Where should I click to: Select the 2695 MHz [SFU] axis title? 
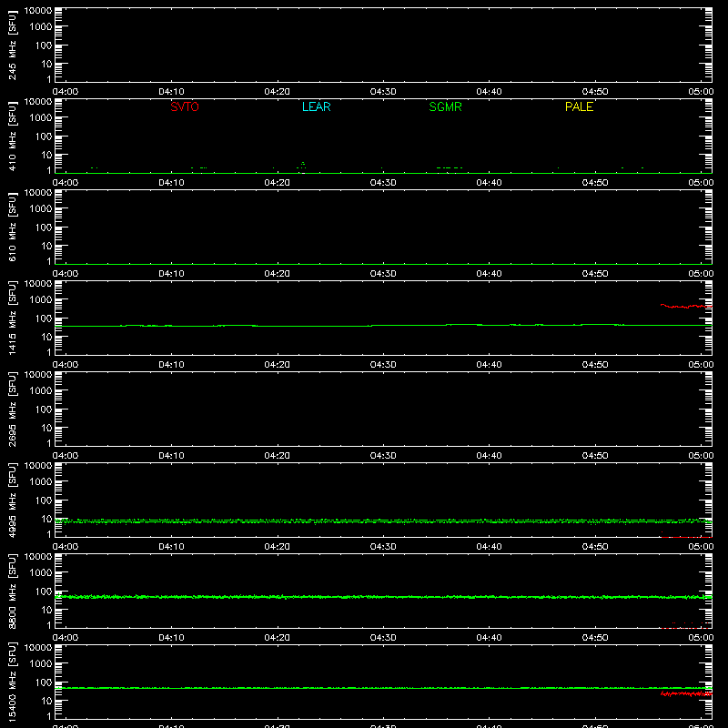[x=12, y=409]
